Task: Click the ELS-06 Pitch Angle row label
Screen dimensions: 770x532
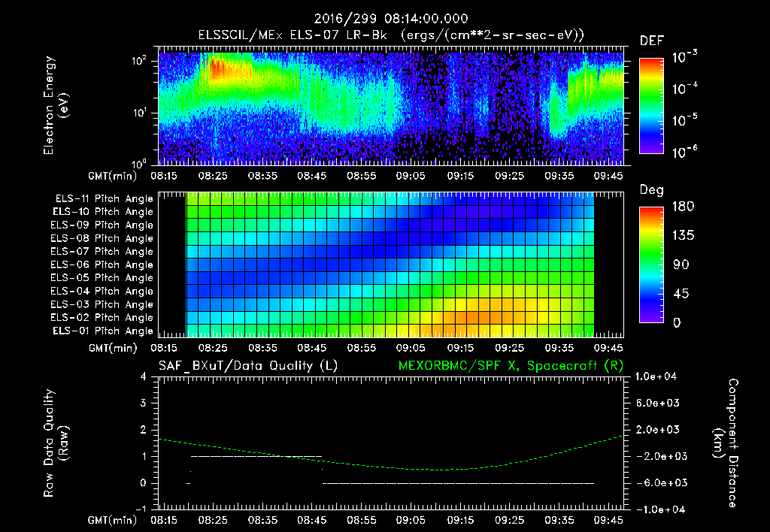Action: click(x=102, y=264)
